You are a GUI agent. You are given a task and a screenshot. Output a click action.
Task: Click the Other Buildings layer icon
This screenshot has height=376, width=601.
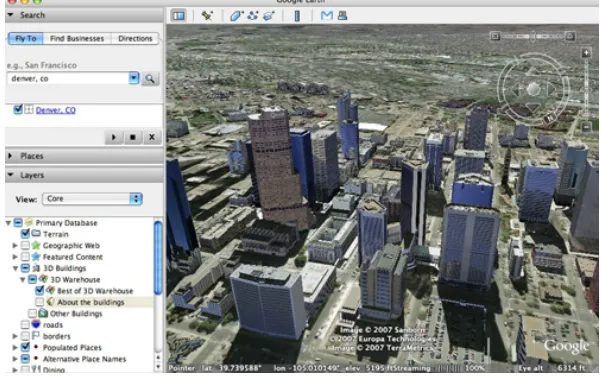coord(43,313)
